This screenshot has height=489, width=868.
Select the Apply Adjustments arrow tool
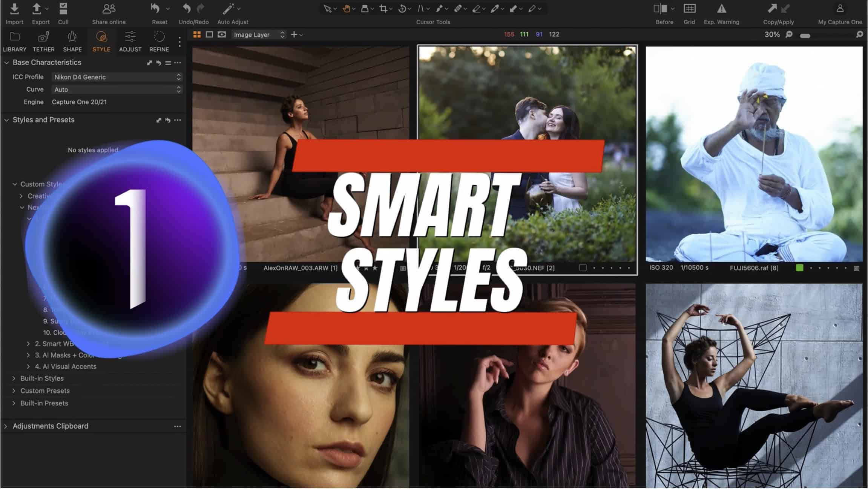point(513,8)
